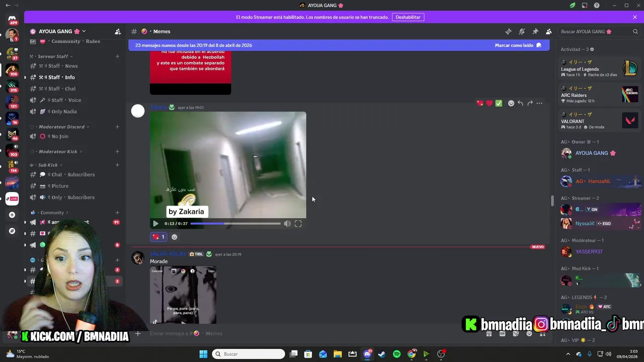Screen dimensions: 644x362
Task: React with green check mark quick emoji
Action: click(x=499, y=103)
